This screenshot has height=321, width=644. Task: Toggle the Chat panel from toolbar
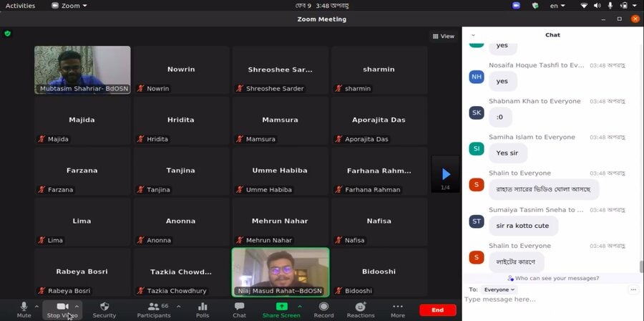click(239, 309)
